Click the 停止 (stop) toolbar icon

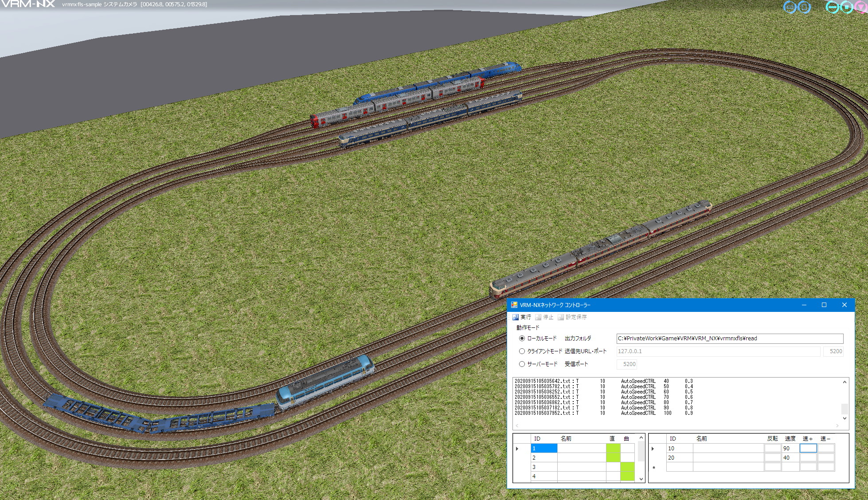point(538,317)
